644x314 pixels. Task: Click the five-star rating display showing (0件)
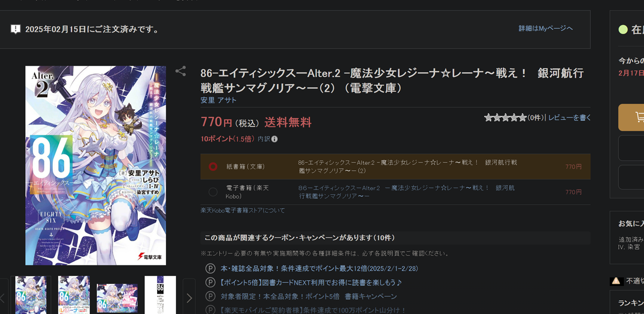coord(505,117)
